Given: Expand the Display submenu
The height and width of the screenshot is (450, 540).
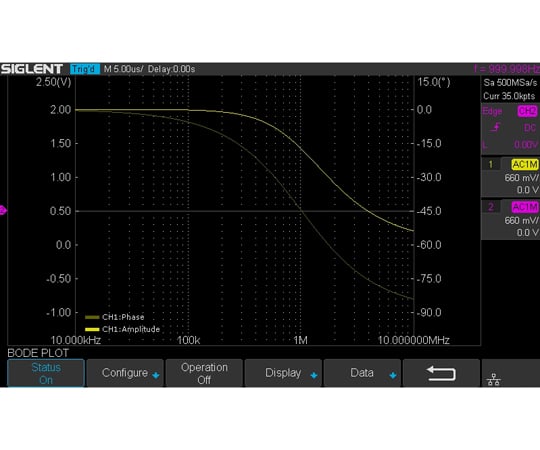Looking at the screenshot, I should pyautogui.click(x=283, y=373).
